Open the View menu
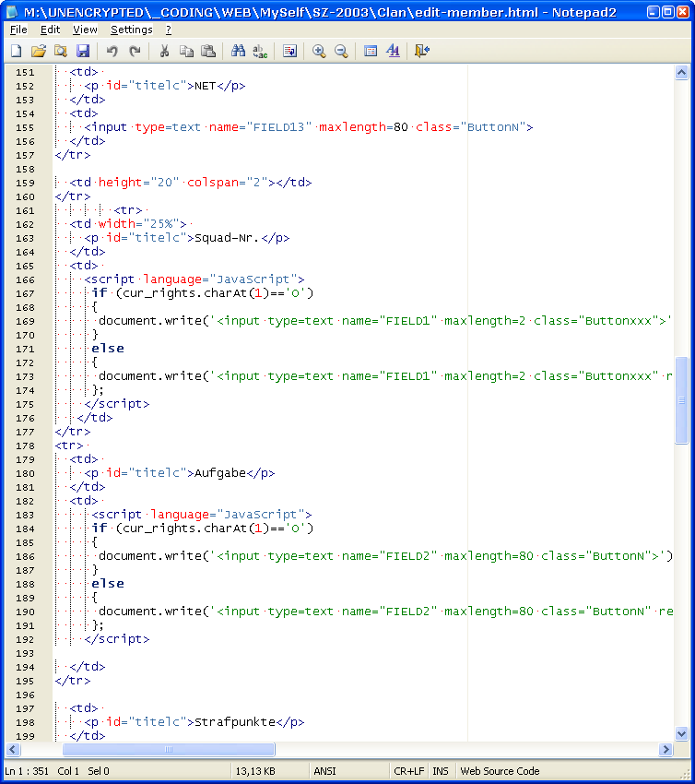695x784 pixels. click(x=85, y=30)
